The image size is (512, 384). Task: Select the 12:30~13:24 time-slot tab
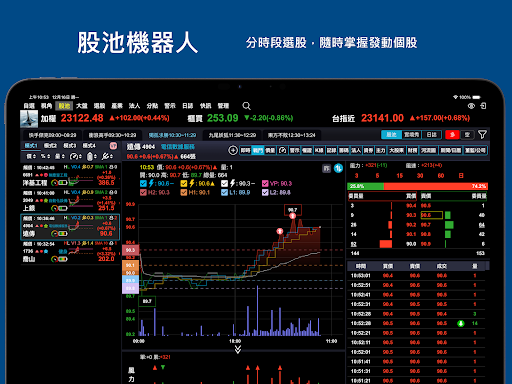[291, 135]
